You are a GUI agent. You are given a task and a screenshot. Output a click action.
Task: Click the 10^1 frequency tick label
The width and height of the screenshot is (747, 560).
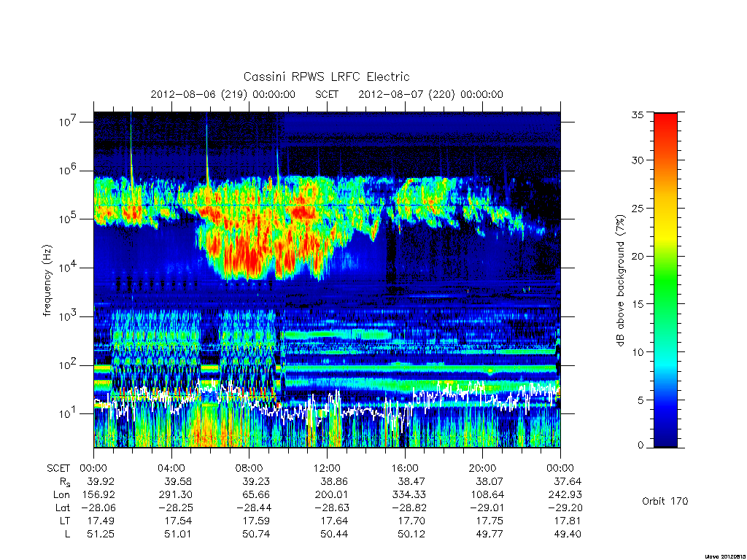[x=66, y=414]
